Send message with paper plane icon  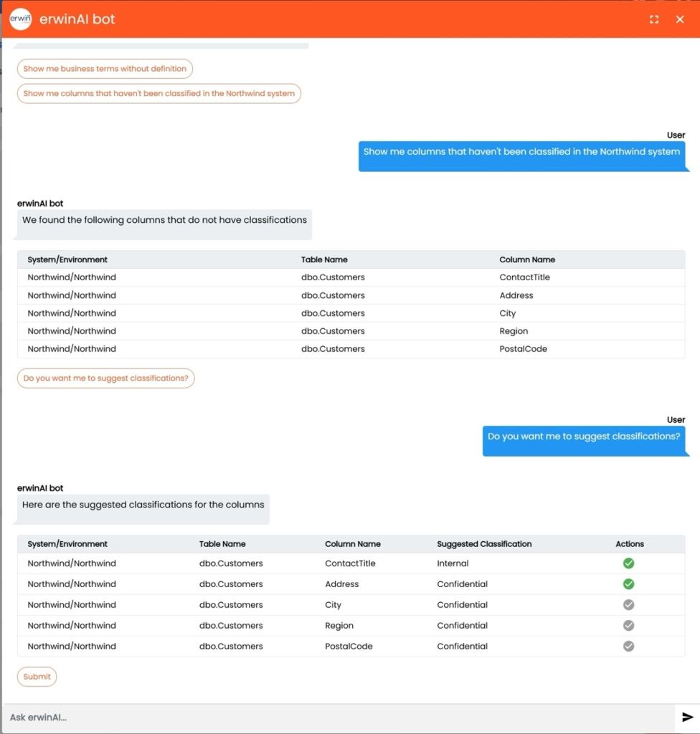point(687,717)
